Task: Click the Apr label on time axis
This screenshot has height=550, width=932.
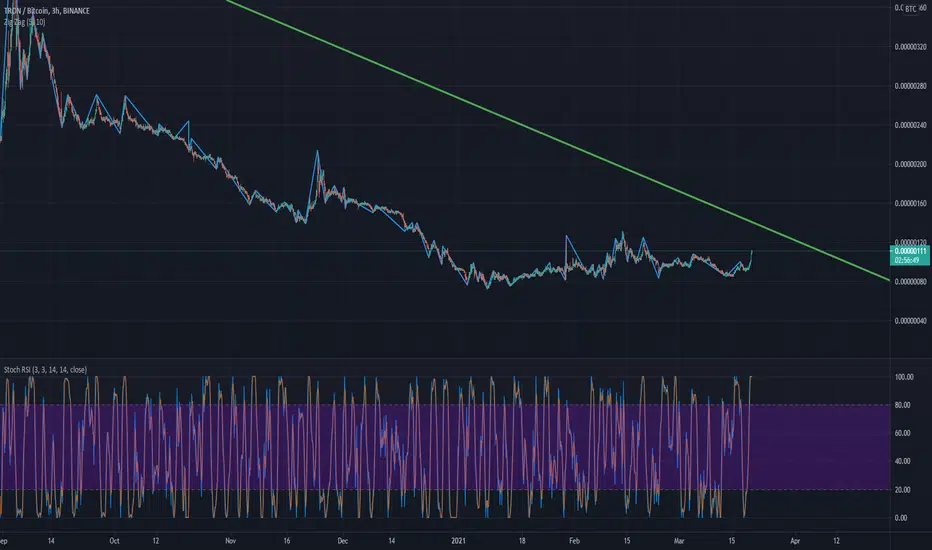Action: [x=795, y=541]
